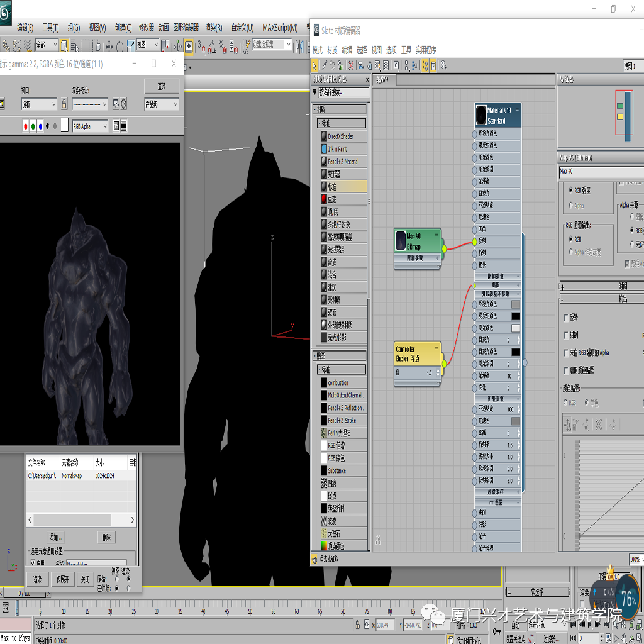The height and width of the screenshot is (644, 644).
Task: Click the Rotate tool in main toolbar
Action: click(x=120, y=45)
